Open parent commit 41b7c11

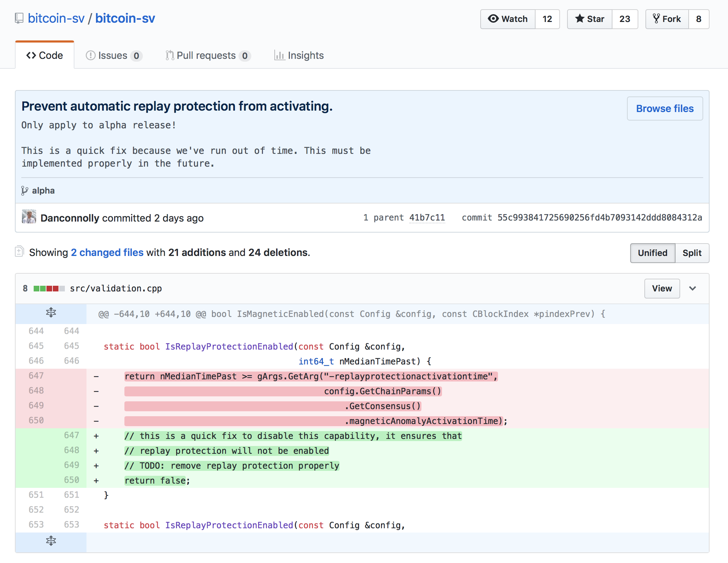(x=427, y=217)
